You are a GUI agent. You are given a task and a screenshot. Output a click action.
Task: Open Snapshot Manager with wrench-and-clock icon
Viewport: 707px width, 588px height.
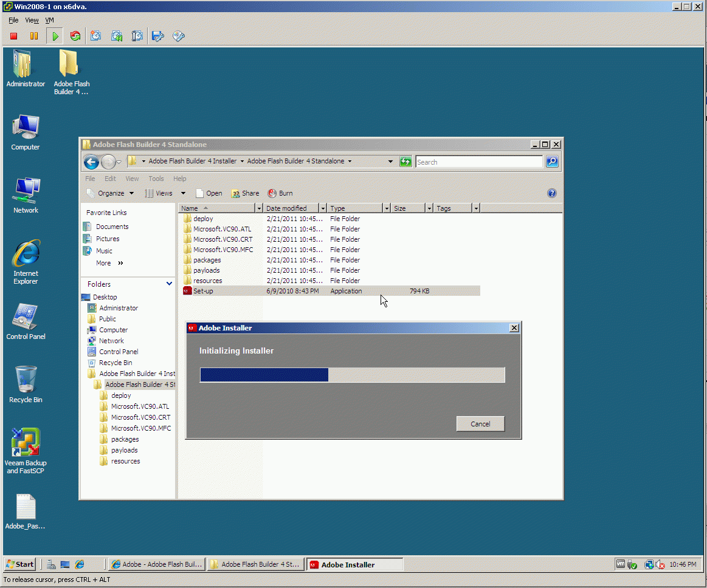[x=137, y=36]
